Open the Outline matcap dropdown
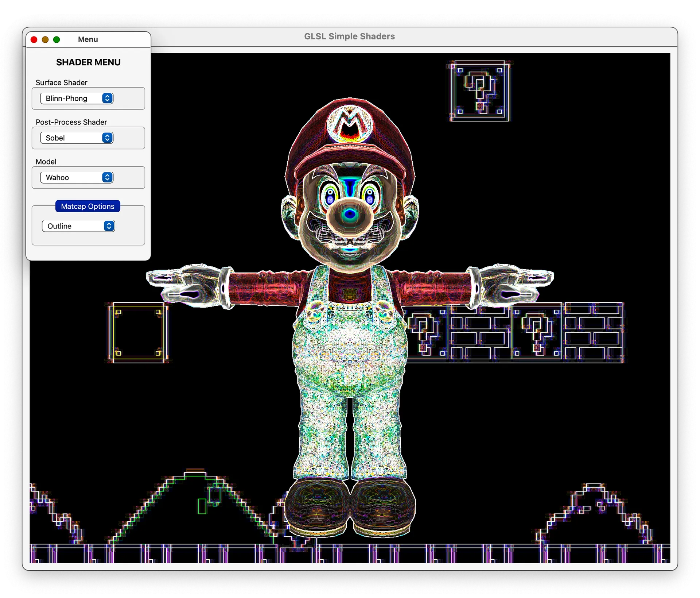Image resolution: width=700 pixels, height=598 pixels. 78,226
